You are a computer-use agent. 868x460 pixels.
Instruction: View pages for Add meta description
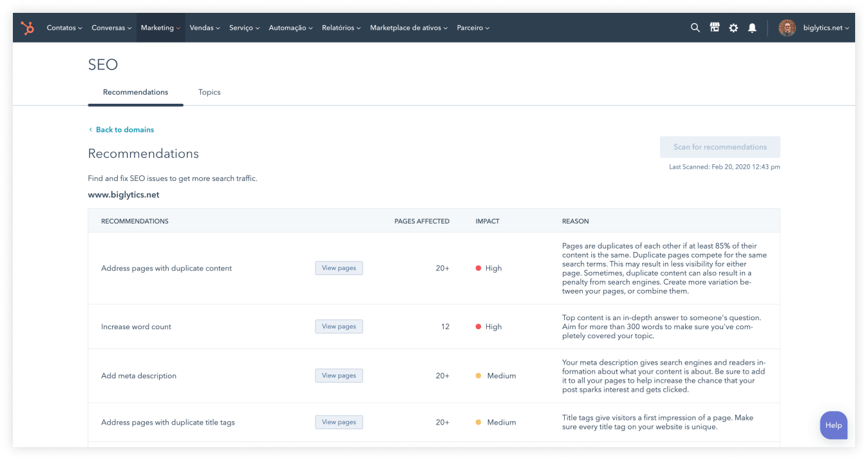339,376
